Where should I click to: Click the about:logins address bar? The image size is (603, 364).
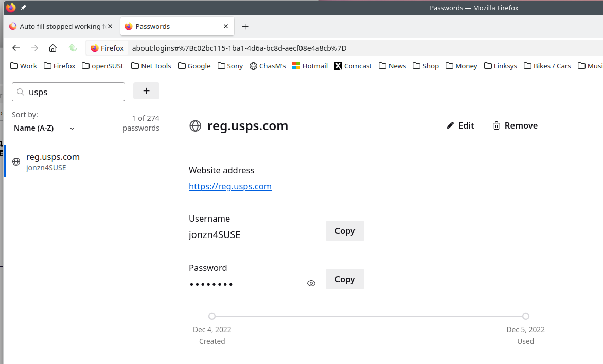tap(238, 48)
